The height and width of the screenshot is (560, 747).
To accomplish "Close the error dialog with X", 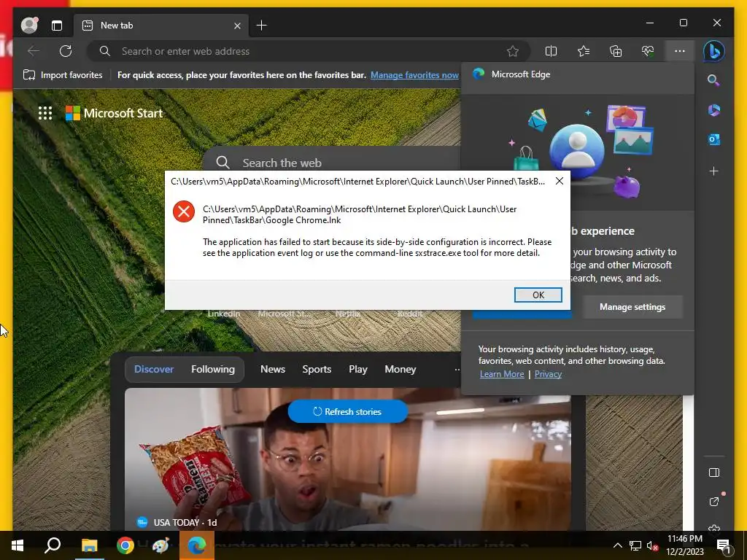I will tap(560, 181).
